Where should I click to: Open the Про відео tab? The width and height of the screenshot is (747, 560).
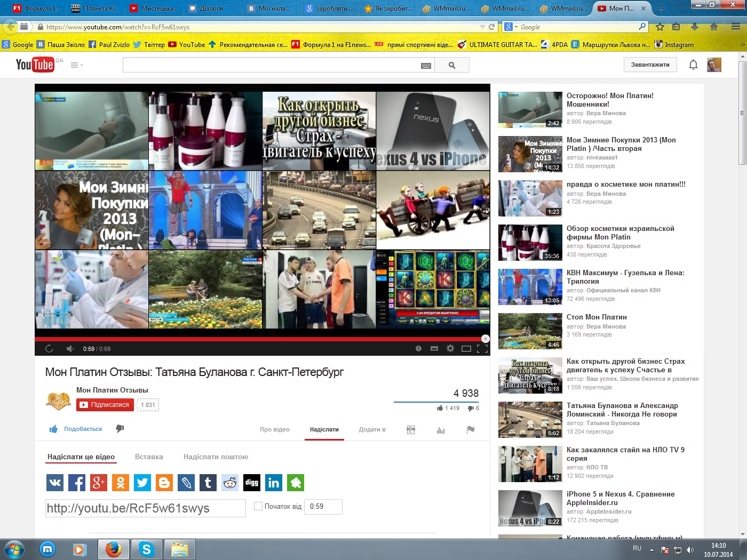275,429
